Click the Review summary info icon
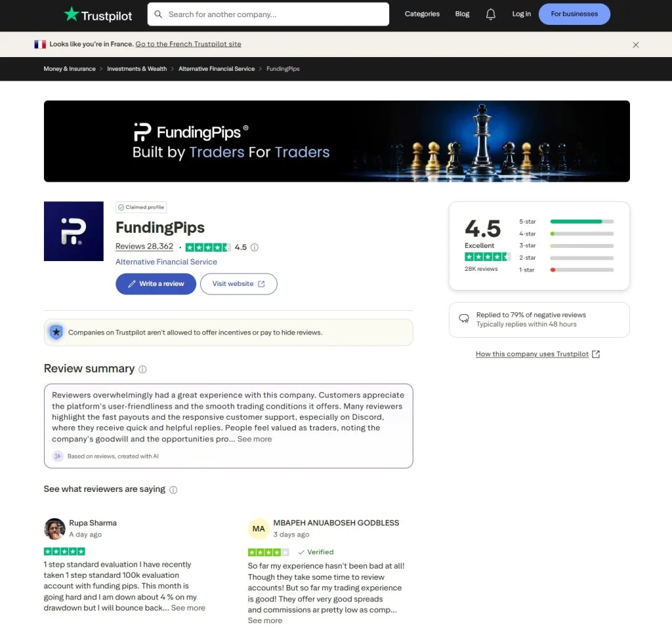 click(142, 369)
